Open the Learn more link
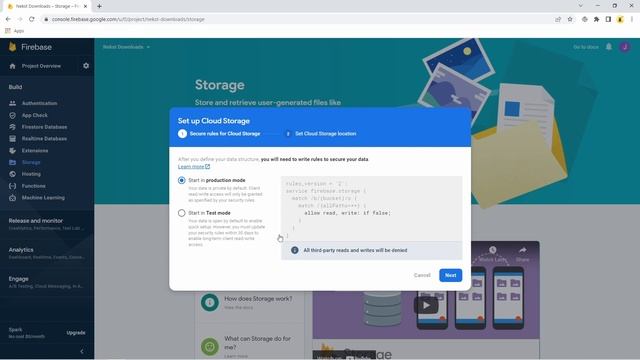640x360 pixels. coord(194,167)
